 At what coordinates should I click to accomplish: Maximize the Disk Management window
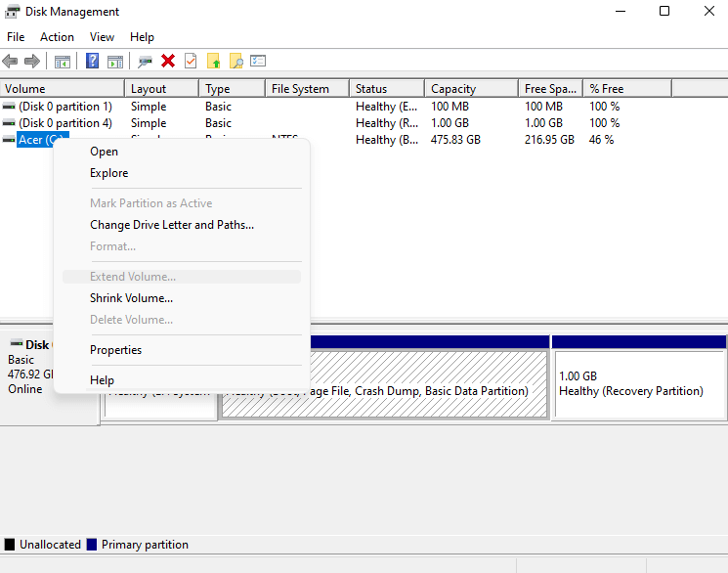click(664, 11)
